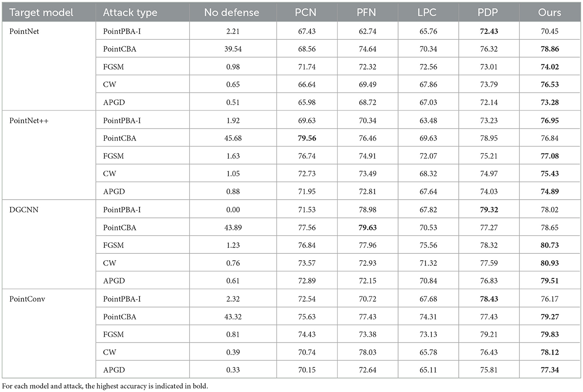The width and height of the screenshot is (583, 392).
Task: Select the 39.54 No defense value
Action: pos(233,49)
